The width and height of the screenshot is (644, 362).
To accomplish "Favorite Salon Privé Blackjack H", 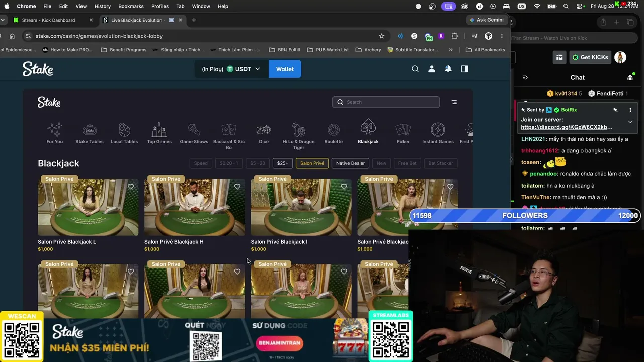I will pyautogui.click(x=237, y=187).
